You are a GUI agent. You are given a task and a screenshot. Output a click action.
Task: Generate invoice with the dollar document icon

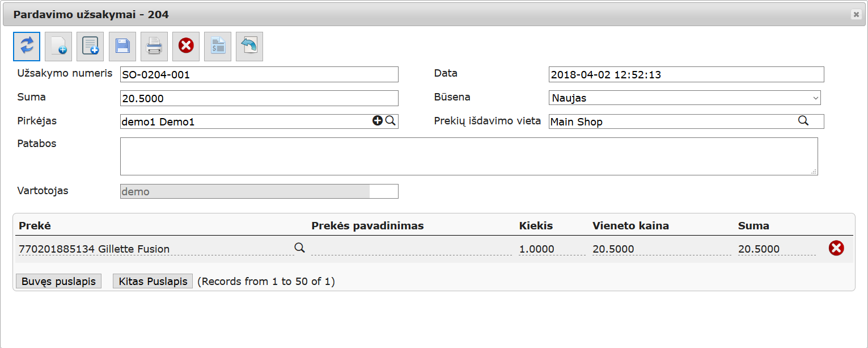(x=218, y=47)
